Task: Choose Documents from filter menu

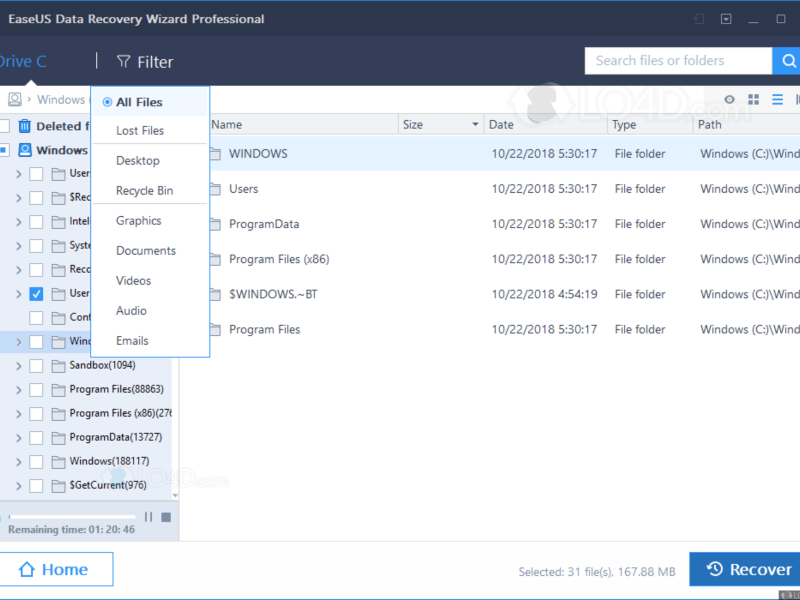Action: [x=146, y=251]
